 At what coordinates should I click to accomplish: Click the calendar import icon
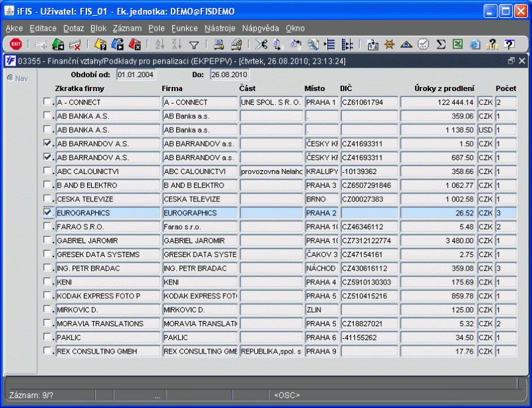pos(373,45)
